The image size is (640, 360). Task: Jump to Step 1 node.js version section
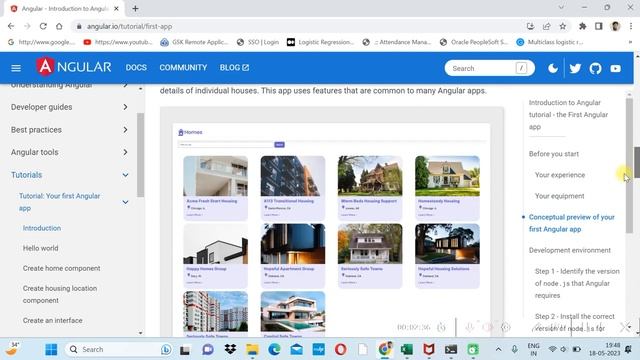point(577,283)
